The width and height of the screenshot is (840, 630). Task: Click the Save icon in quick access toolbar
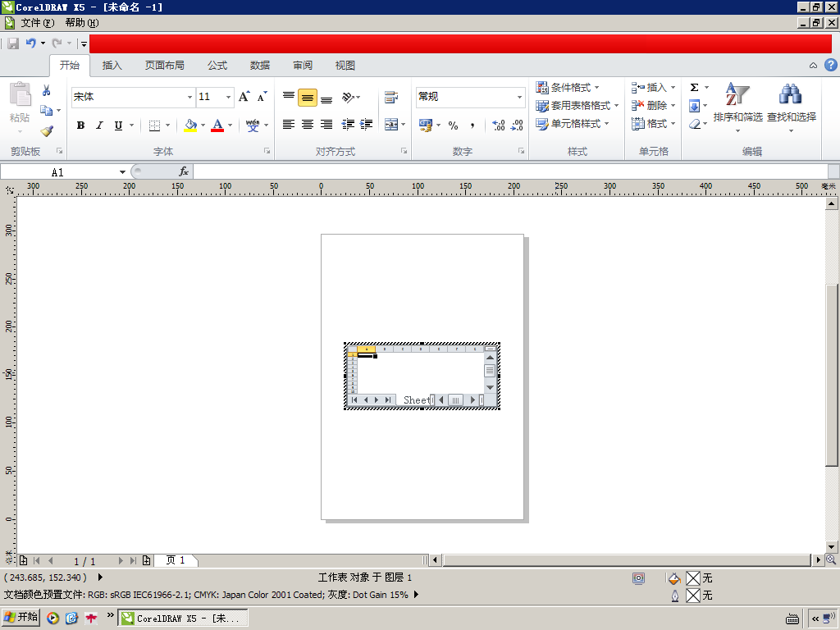tap(13, 43)
